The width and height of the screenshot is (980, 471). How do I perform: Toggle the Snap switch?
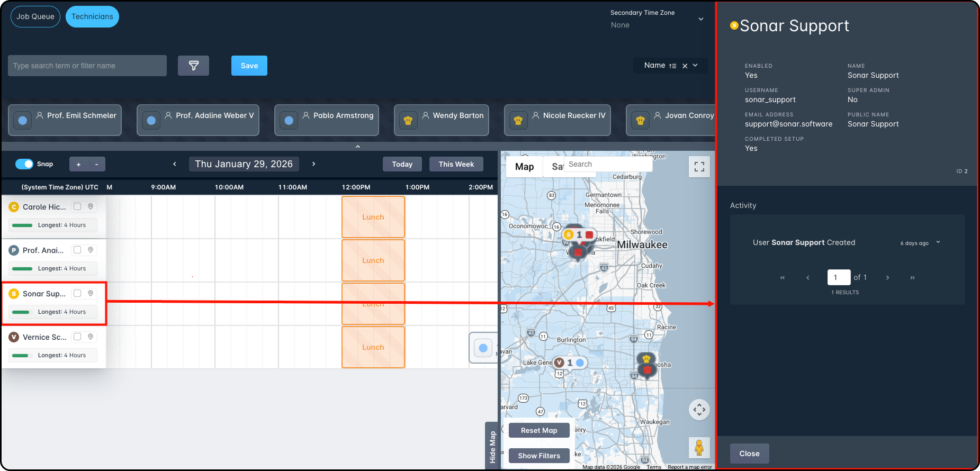point(24,164)
